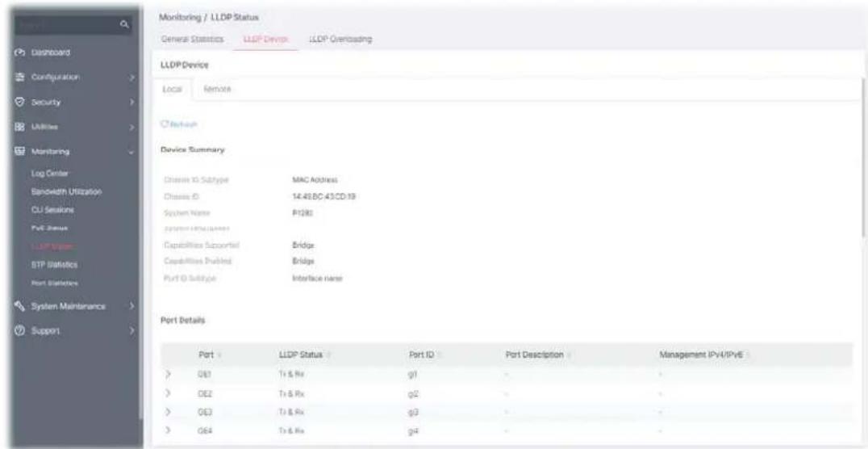Click the Port column header
Screen dimensions: 868x449
tap(206, 355)
